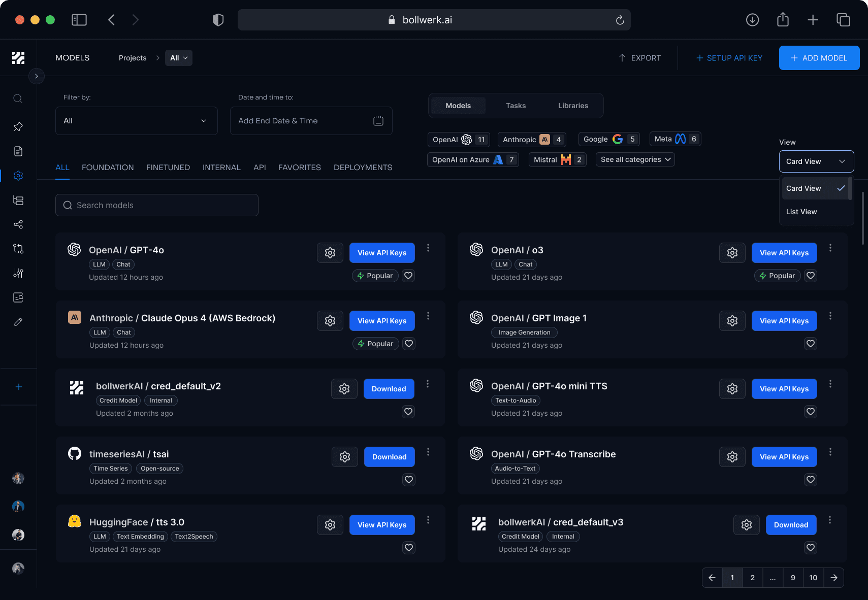The image size is (868, 600).
Task: Filter by the Meta category chip
Action: coord(676,139)
